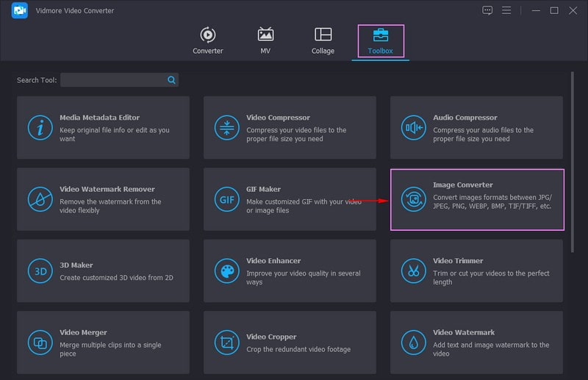The image size is (588, 380).
Task: Select the Audio Compressor speaker icon
Action: tap(413, 128)
